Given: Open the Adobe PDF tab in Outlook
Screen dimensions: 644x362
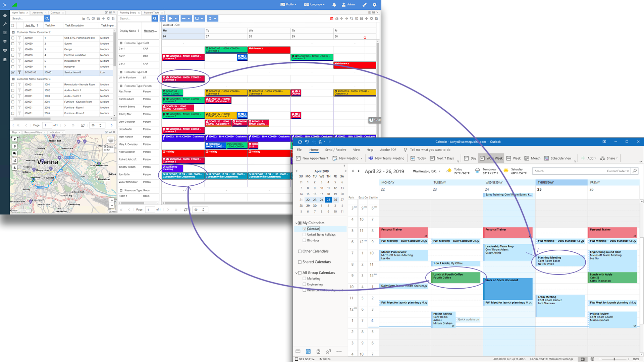Looking at the screenshot, I should point(388,150).
